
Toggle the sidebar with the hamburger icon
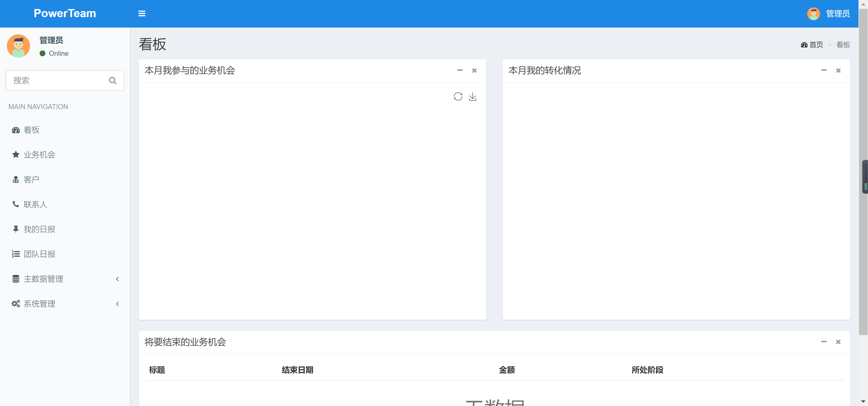pyautogui.click(x=142, y=14)
